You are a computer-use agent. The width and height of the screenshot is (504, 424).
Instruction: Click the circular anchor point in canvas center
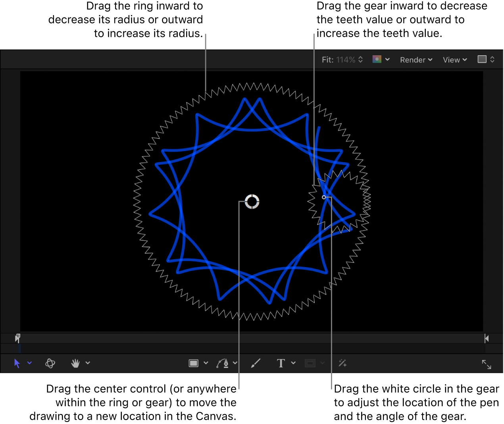coord(251,202)
